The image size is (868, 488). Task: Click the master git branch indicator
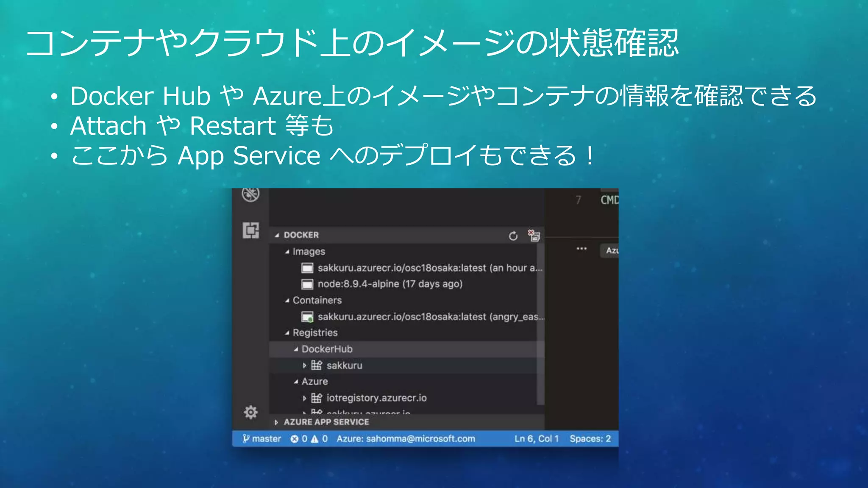[262, 439]
